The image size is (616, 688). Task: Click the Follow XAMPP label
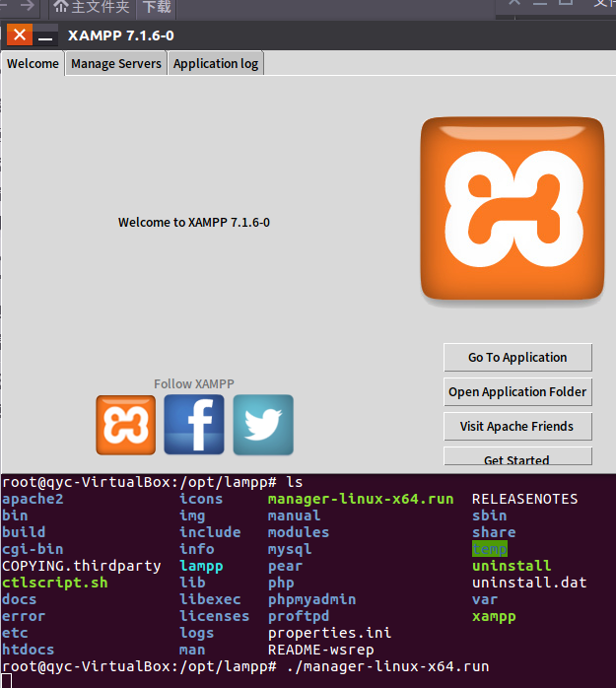194,384
